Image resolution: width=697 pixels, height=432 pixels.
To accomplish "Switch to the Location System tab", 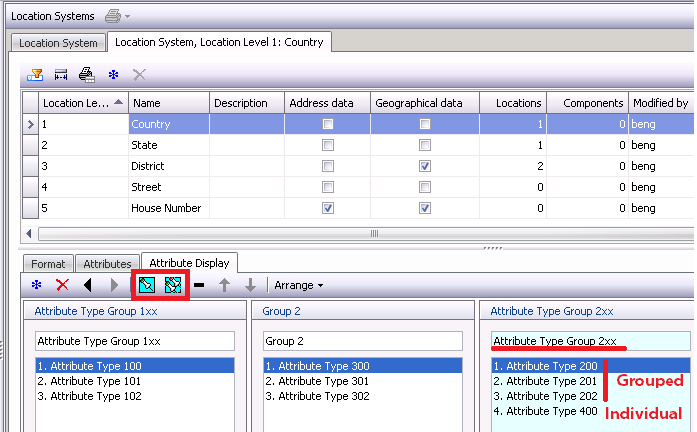I will point(58,43).
